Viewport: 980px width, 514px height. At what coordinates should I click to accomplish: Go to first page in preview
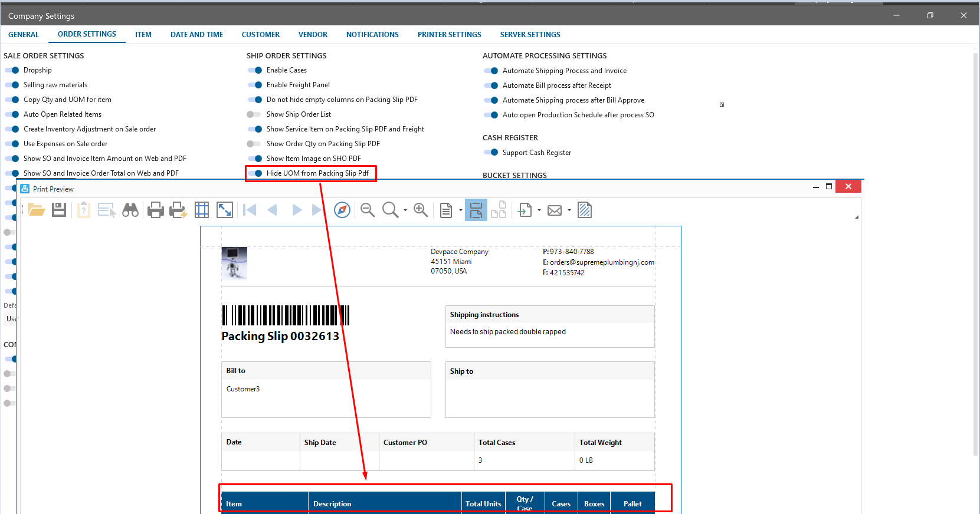coord(250,210)
